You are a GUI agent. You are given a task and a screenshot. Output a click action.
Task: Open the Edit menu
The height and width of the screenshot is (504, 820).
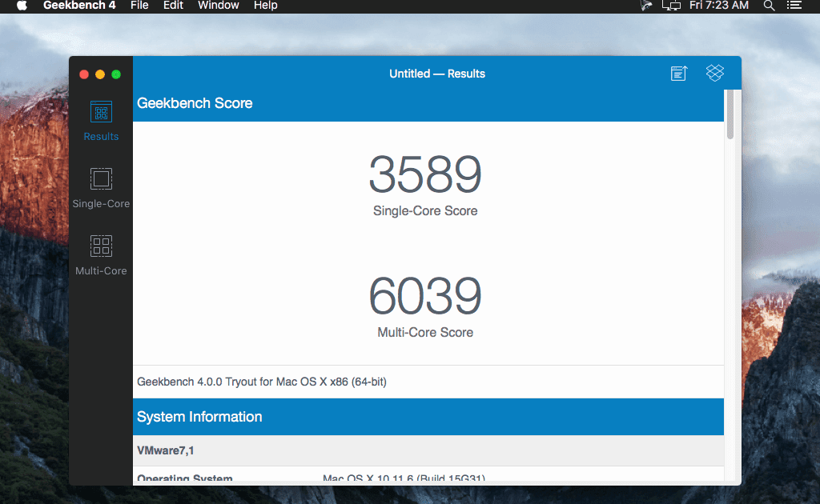[173, 6]
